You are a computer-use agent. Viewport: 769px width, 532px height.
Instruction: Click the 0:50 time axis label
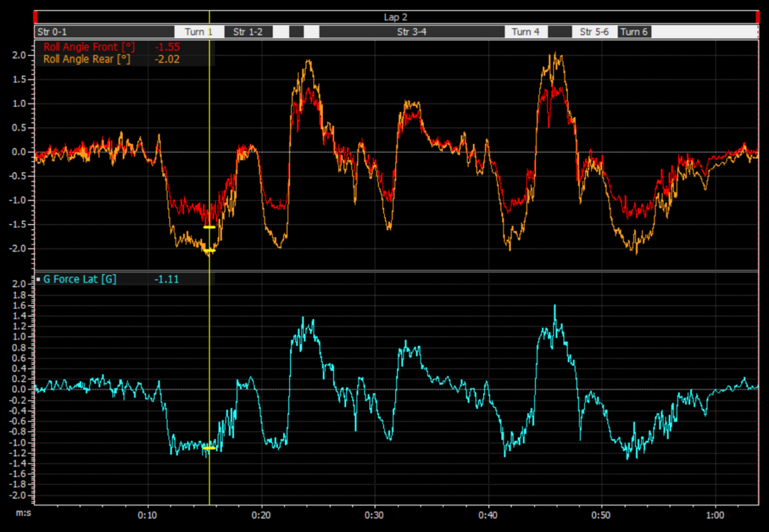tap(601, 515)
